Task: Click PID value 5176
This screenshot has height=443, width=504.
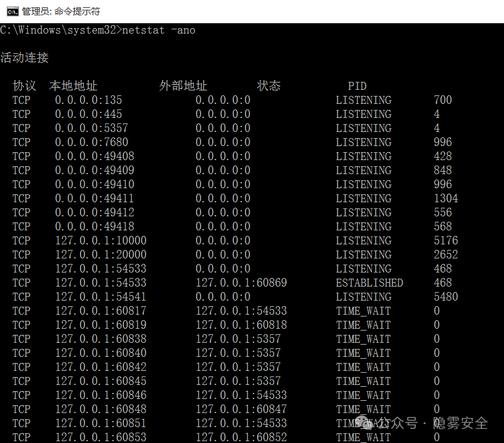Action: coord(446,241)
